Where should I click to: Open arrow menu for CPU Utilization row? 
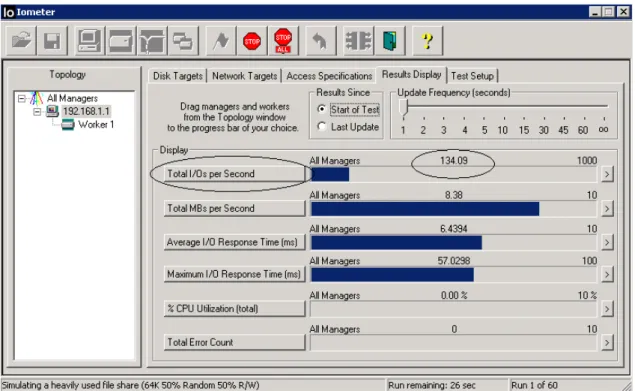point(607,309)
